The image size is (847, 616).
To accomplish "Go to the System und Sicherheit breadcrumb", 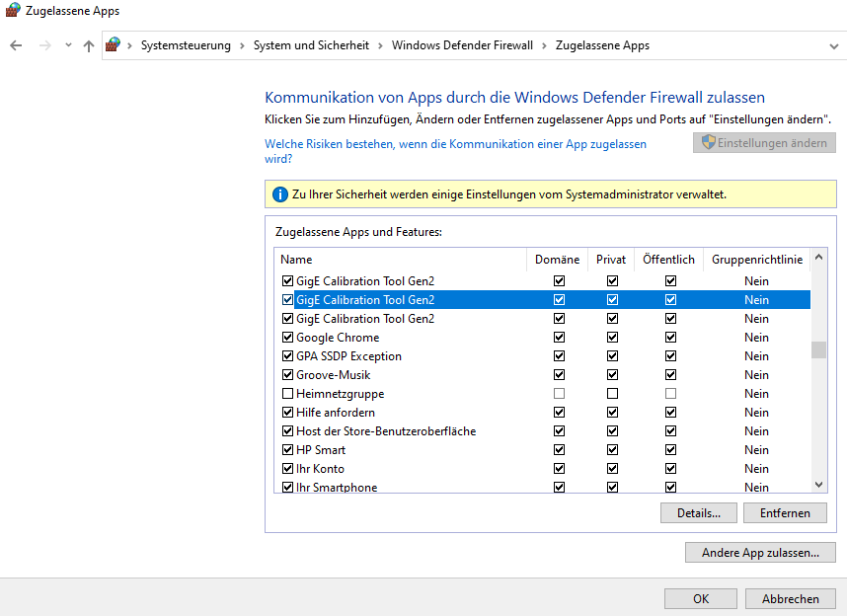I will coord(311,45).
